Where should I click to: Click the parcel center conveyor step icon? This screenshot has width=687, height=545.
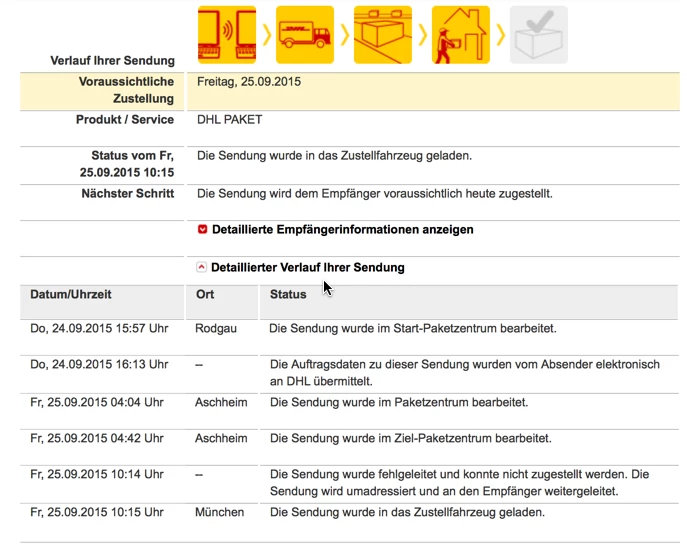click(383, 35)
